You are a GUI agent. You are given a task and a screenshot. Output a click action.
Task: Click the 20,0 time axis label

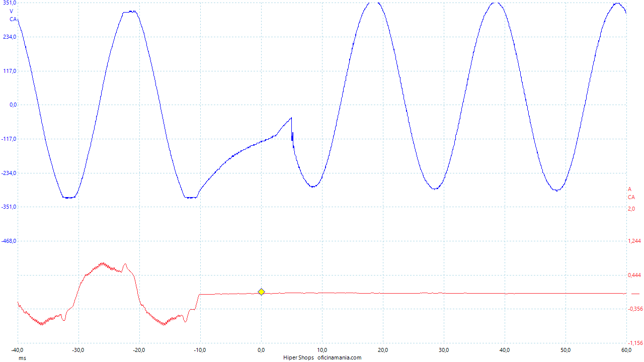pyautogui.click(x=383, y=350)
